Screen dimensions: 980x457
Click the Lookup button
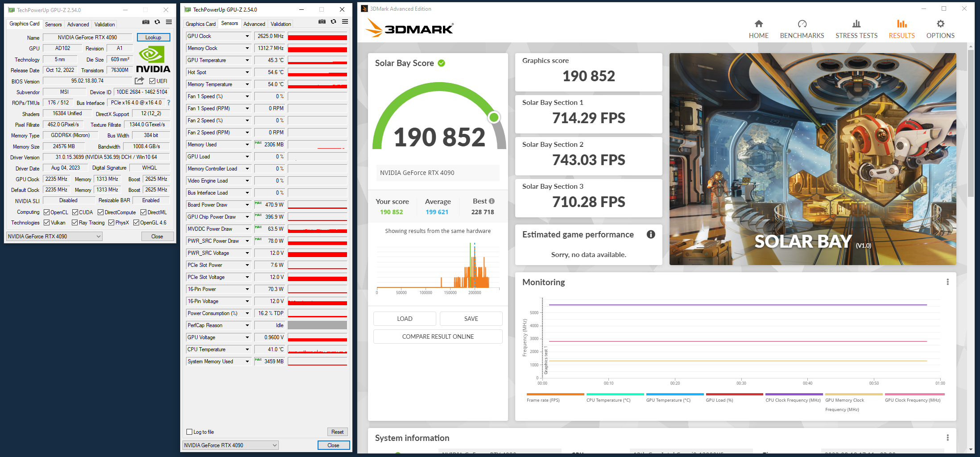coord(153,37)
